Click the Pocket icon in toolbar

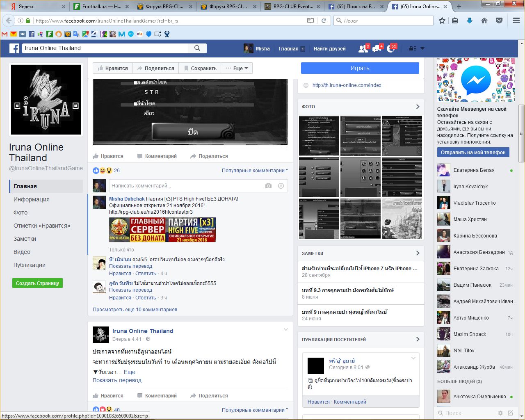(x=499, y=21)
